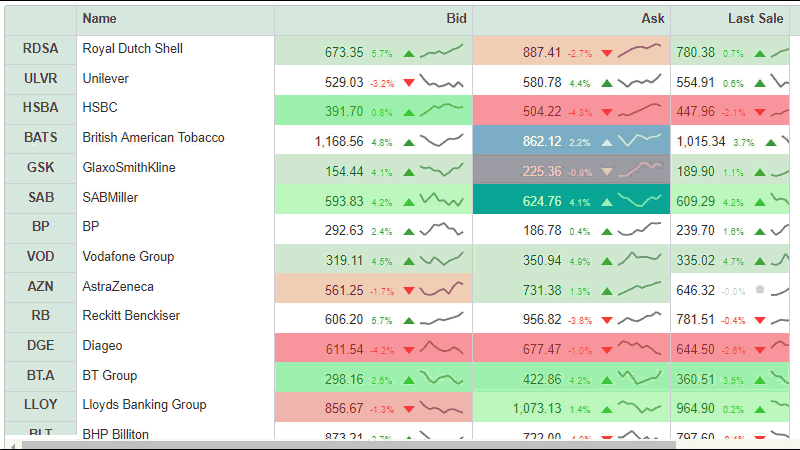
Task: Click the Royal Dutch Shell name cell
Action: click(x=132, y=49)
